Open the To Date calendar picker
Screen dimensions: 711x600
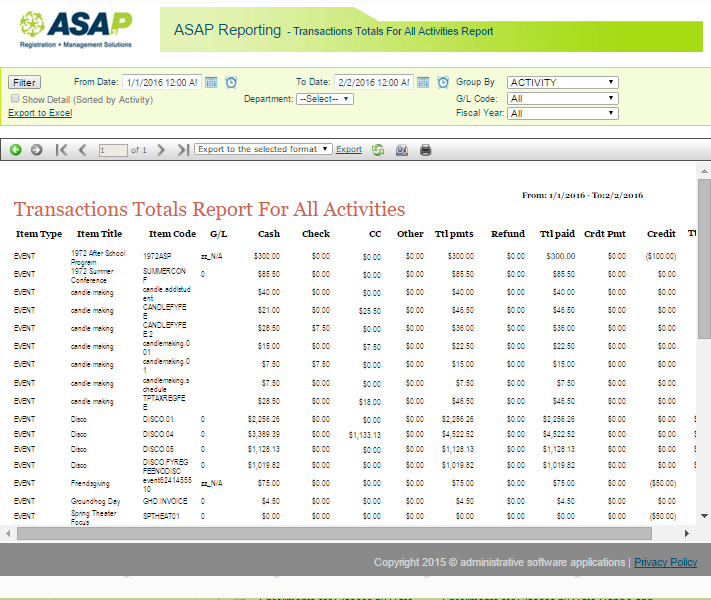[x=423, y=82]
